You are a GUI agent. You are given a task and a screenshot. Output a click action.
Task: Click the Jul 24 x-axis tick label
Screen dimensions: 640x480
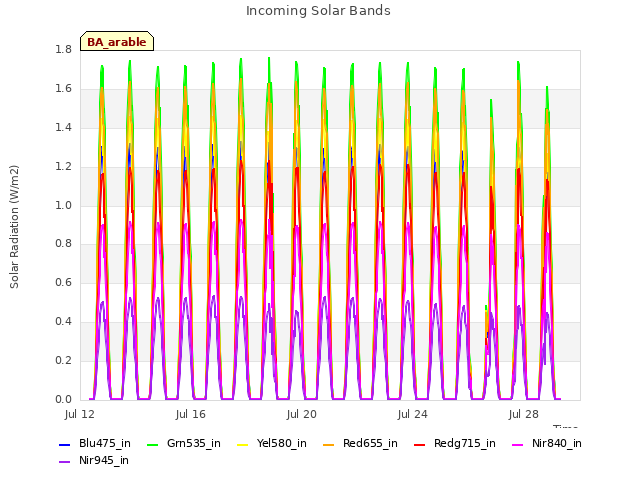[413, 414]
